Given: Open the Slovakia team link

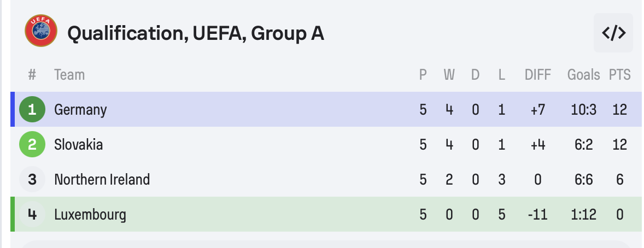Looking at the screenshot, I should 78,144.
